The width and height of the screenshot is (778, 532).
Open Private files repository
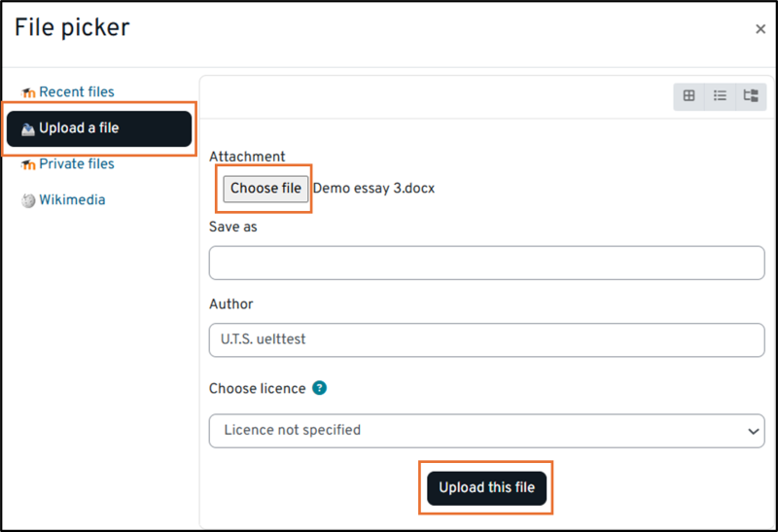pyautogui.click(x=76, y=164)
